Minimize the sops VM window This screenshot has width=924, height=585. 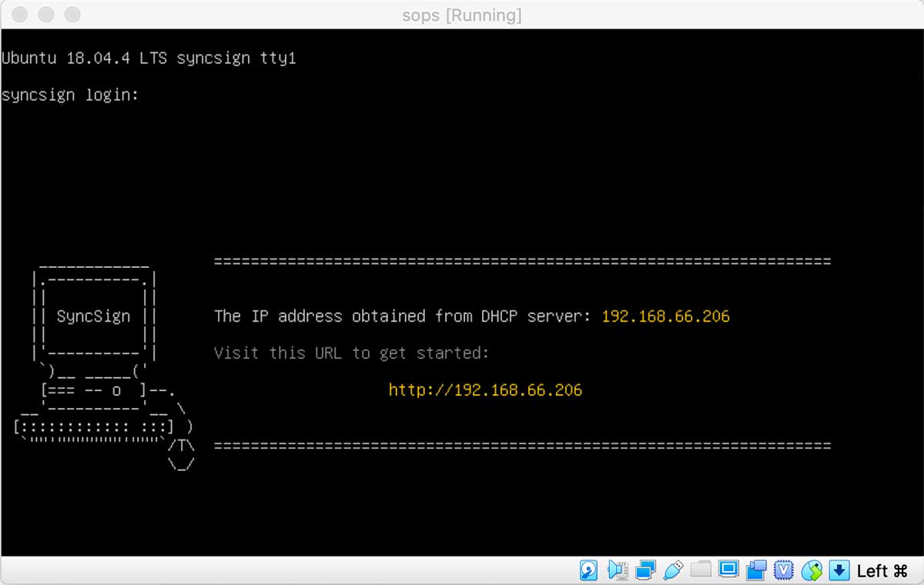(46, 15)
